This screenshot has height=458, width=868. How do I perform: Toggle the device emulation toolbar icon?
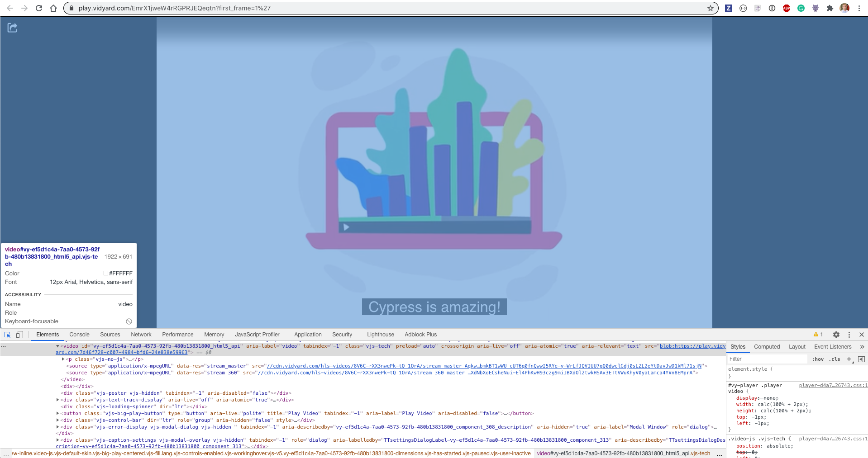click(x=20, y=335)
